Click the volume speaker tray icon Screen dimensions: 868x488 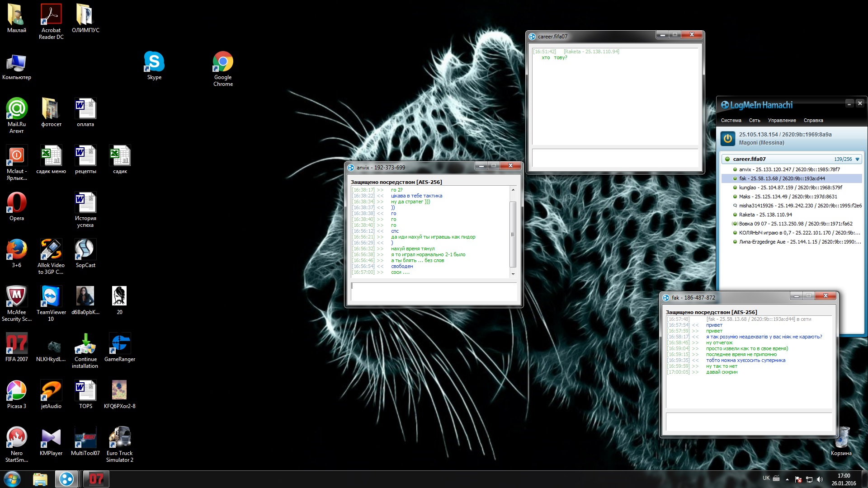coord(820,479)
